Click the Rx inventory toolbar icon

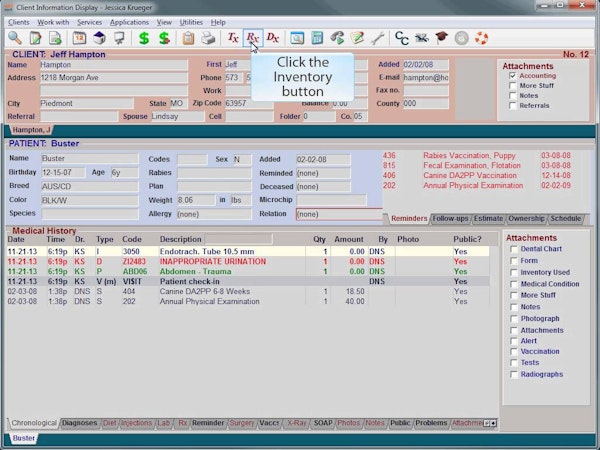pos(253,38)
